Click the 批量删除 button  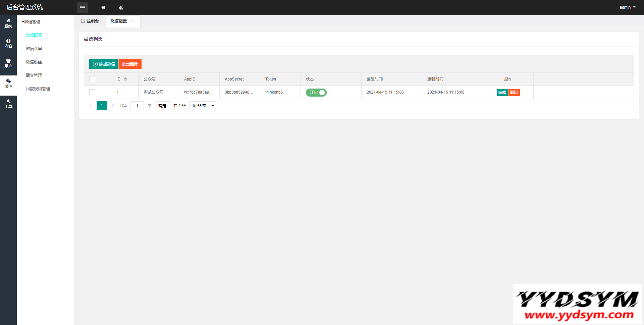click(130, 64)
